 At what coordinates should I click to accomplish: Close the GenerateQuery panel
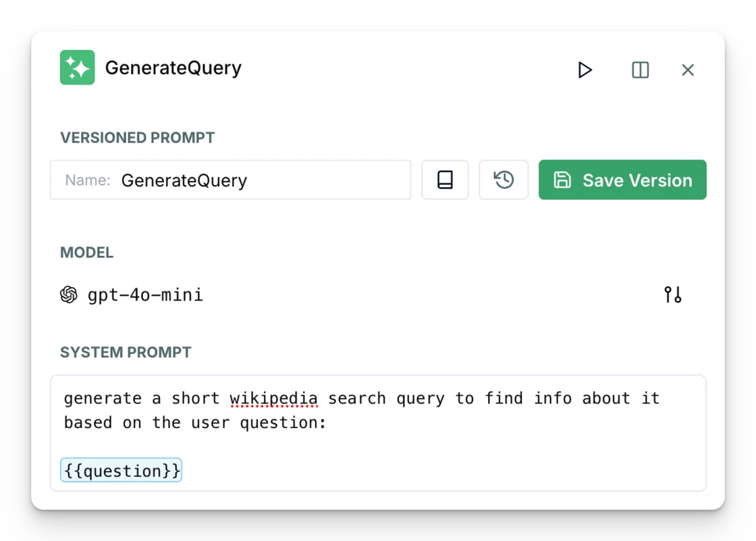coord(688,70)
